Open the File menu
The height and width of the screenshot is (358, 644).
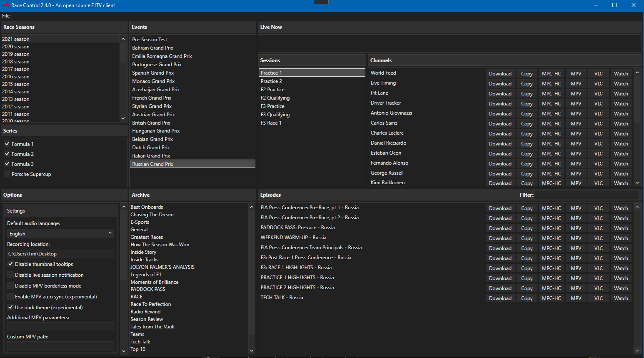point(6,16)
